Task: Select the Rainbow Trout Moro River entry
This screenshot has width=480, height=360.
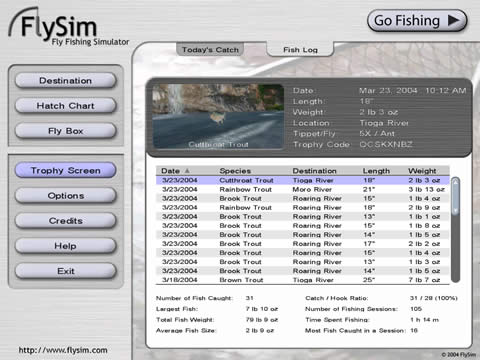Action: tap(303, 189)
